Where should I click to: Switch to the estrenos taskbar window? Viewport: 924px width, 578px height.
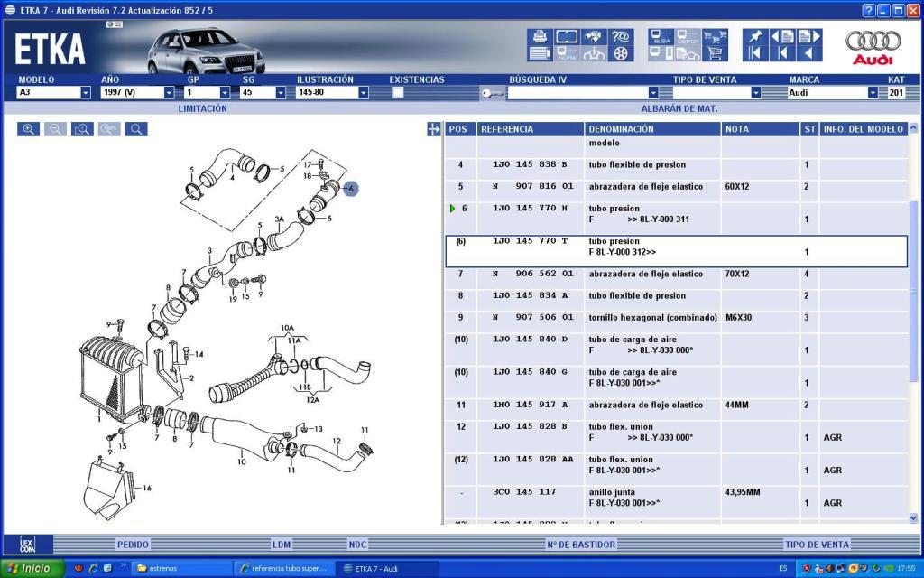(x=180, y=569)
